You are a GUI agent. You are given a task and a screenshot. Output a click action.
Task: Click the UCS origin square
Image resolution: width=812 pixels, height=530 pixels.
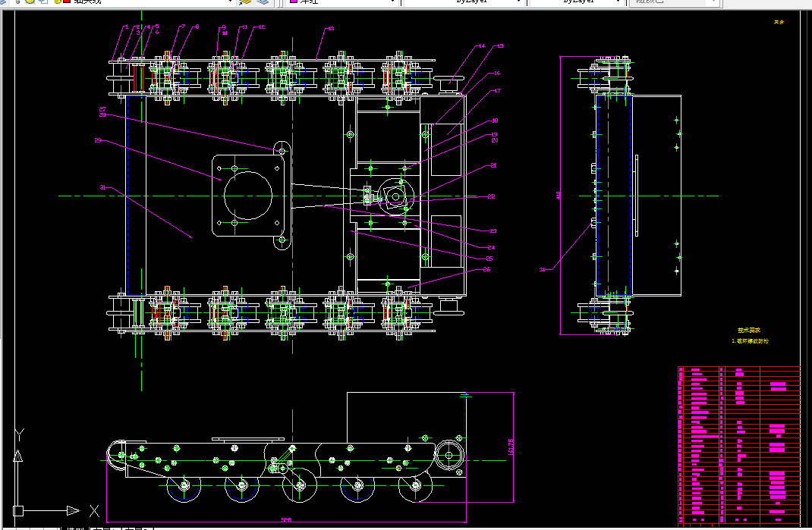click(18, 511)
